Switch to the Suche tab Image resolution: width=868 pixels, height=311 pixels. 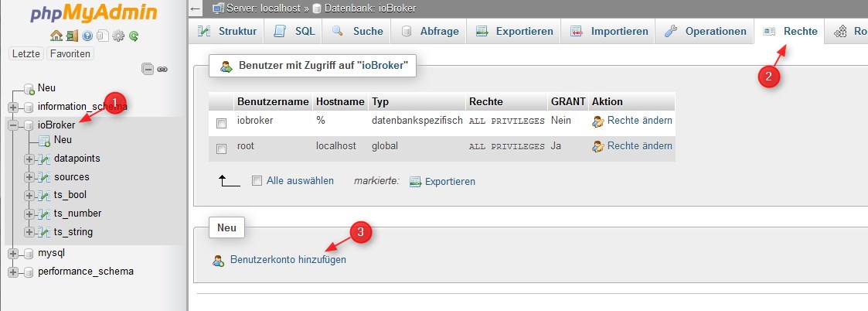(x=357, y=32)
